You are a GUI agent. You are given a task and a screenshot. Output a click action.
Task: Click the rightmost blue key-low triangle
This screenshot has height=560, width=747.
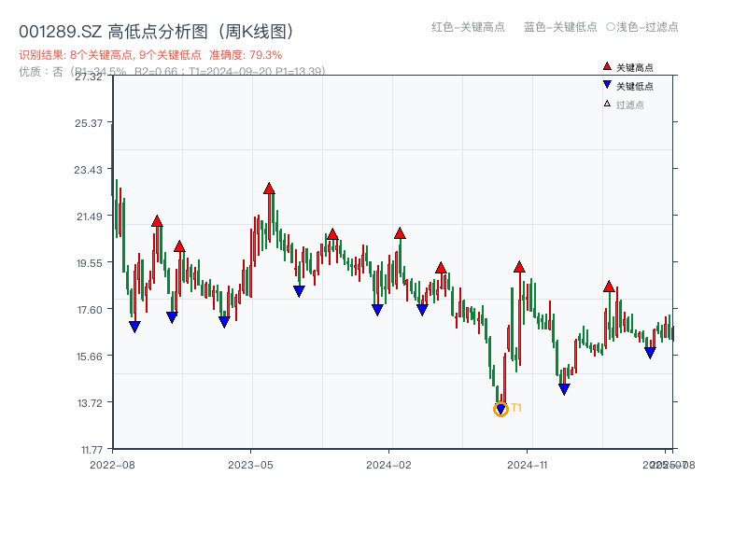click(650, 352)
